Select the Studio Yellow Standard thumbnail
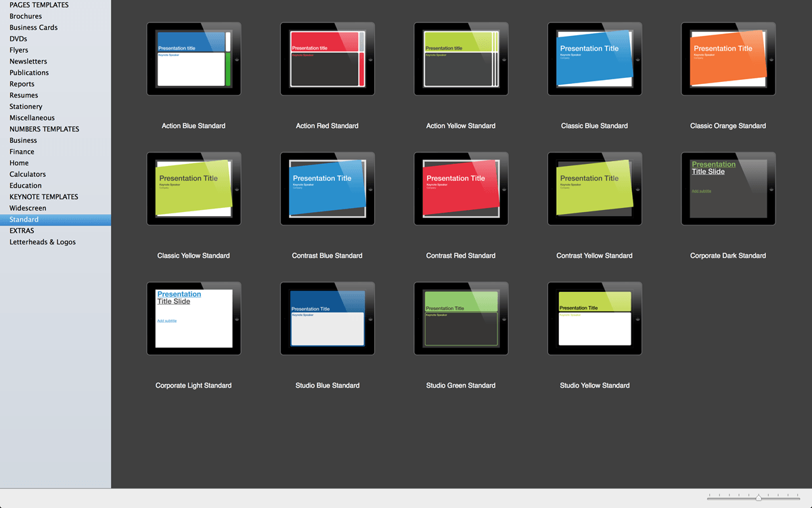Image resolution: width=812 pixels, height=508 pixels. [x=595, y=319]
